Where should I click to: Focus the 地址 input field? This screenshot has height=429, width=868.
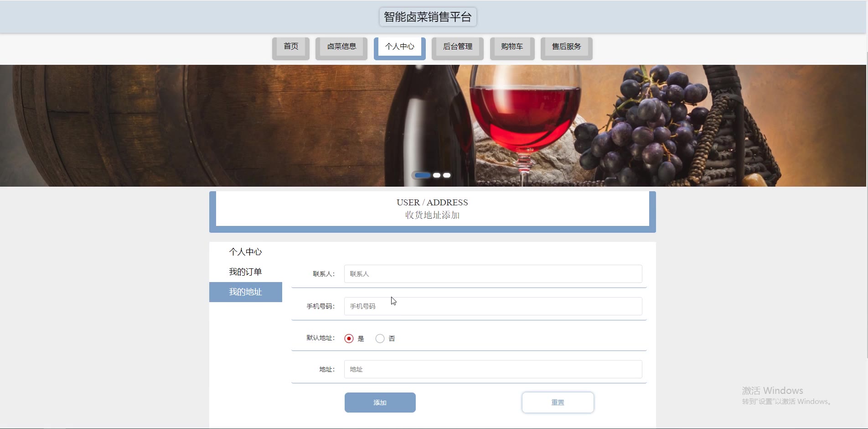493,369
